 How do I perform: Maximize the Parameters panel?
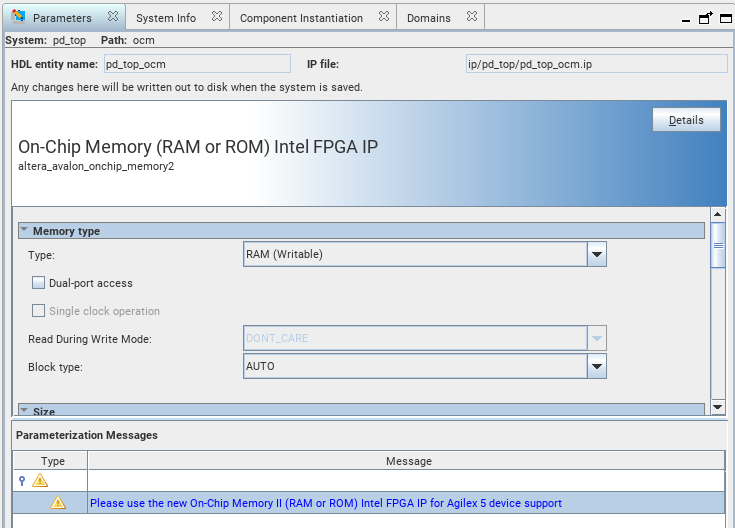(x=726, y=19)
